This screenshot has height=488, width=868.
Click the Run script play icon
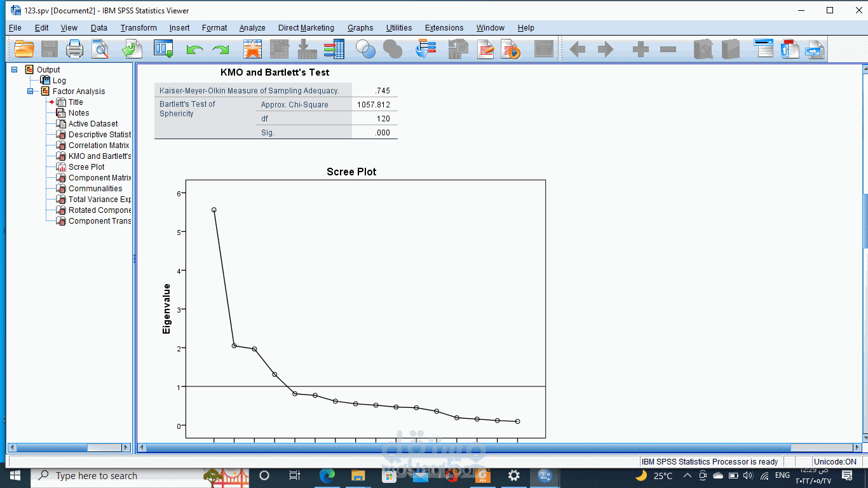click(511, 49)
